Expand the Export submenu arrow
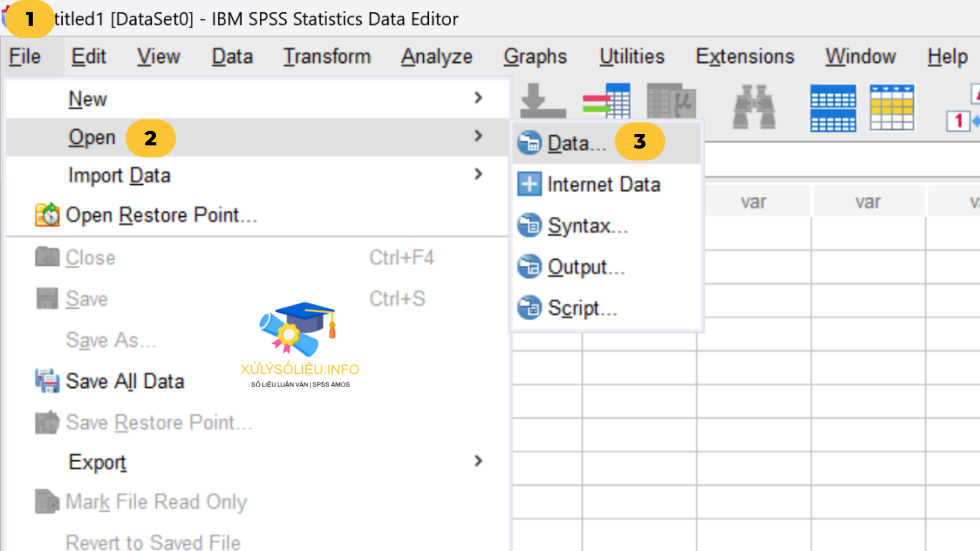 click(478, 461)
